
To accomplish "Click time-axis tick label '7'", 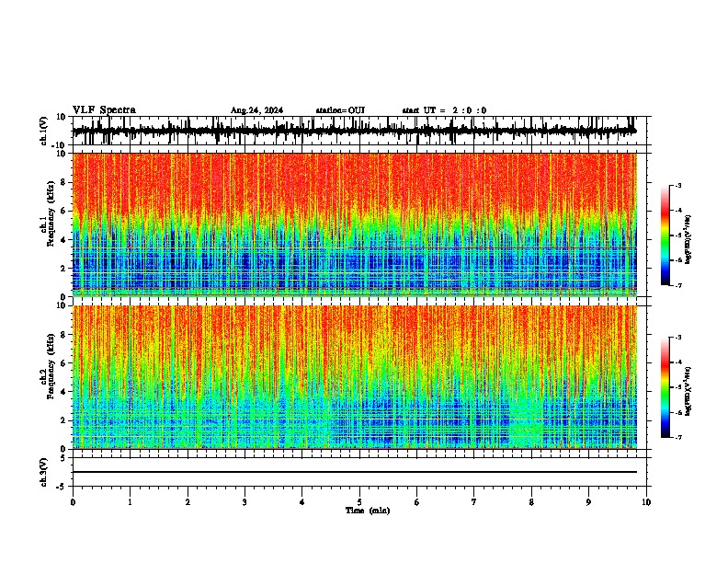I will click(x=474, y=502).
